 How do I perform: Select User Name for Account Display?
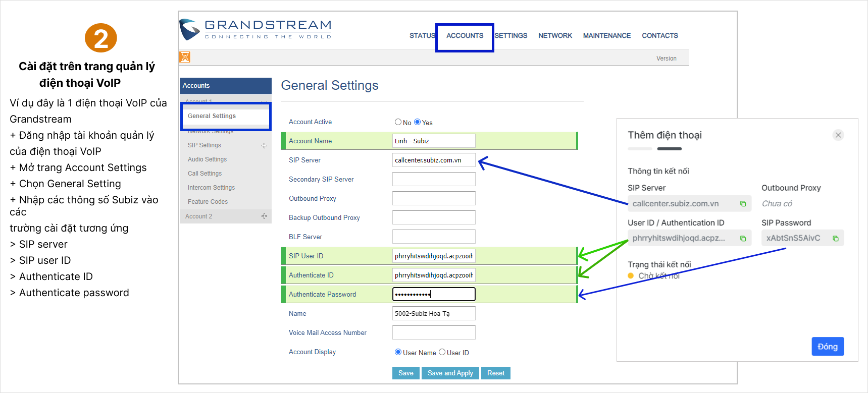tap(398, 352)
